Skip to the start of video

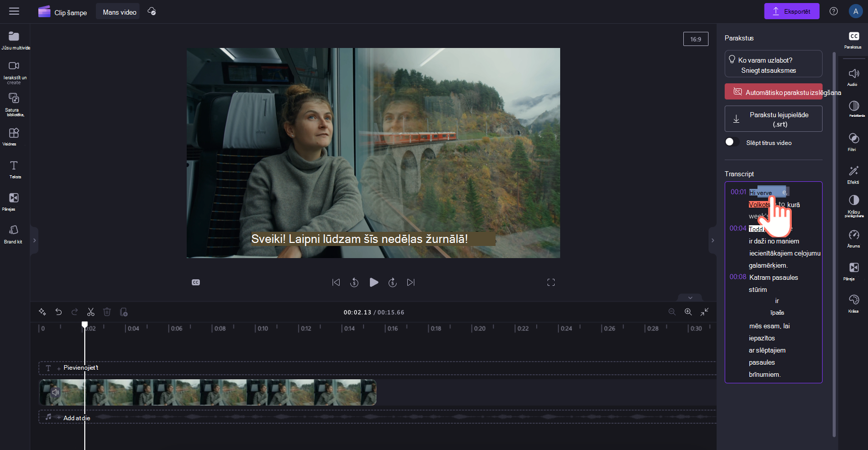[336, 282]
